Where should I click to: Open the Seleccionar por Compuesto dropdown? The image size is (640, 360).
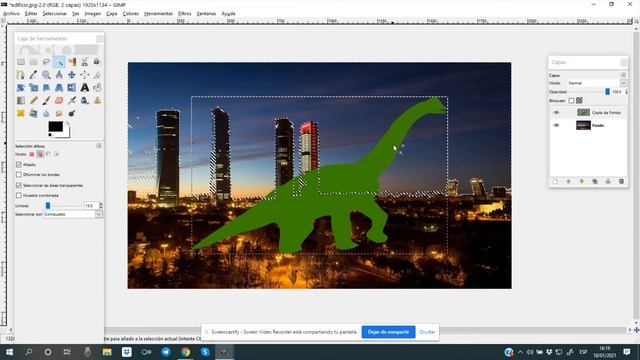coord(73,214)
